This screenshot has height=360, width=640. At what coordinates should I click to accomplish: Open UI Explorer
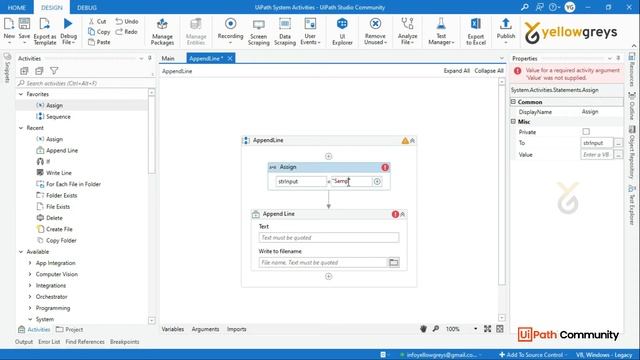click(342, 31)
